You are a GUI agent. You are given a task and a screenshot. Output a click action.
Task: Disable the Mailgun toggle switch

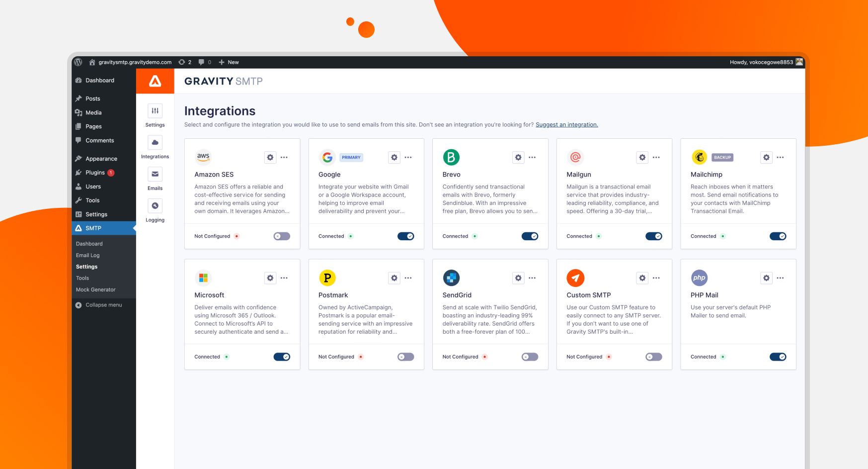[x=654, y=236]
